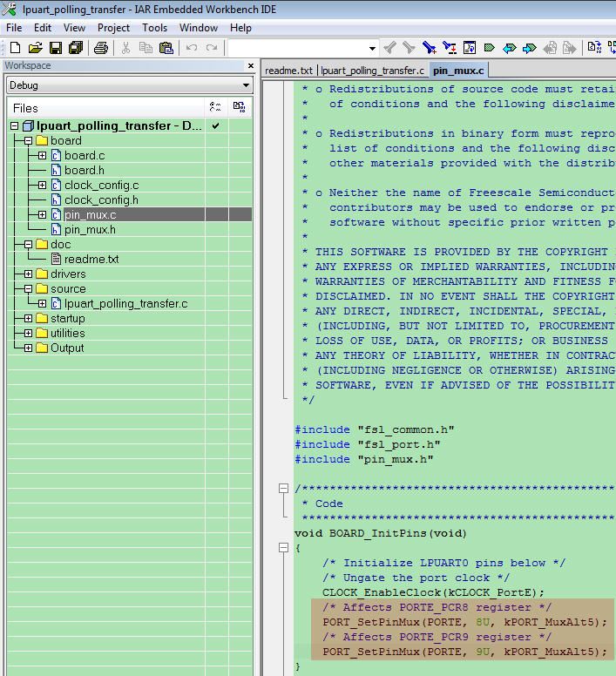Viewport: 616px width, 676px height.
Task: Open the Help menu
Action: pyautogui.click(x=240, y=28)
